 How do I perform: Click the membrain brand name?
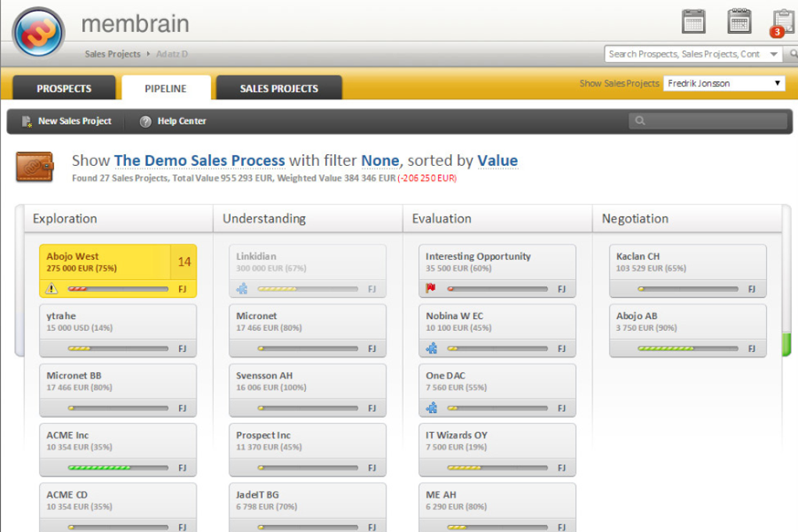pos(135,24)
